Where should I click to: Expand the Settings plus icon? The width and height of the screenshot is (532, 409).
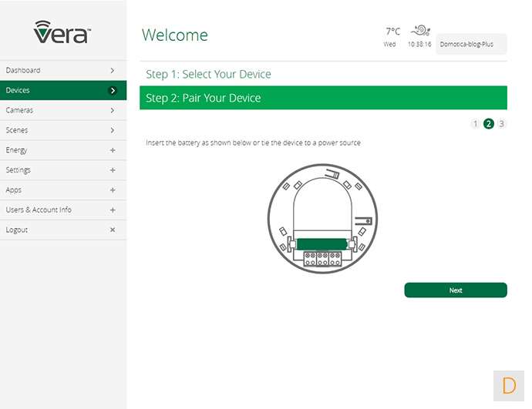point(113,170)
